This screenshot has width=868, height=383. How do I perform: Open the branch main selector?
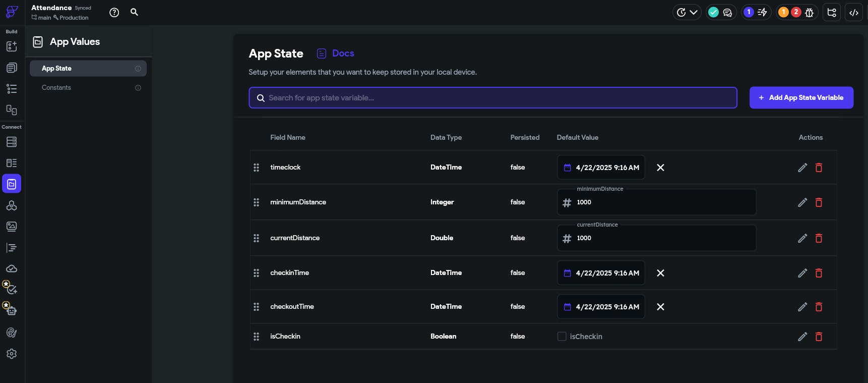point(41,18)
